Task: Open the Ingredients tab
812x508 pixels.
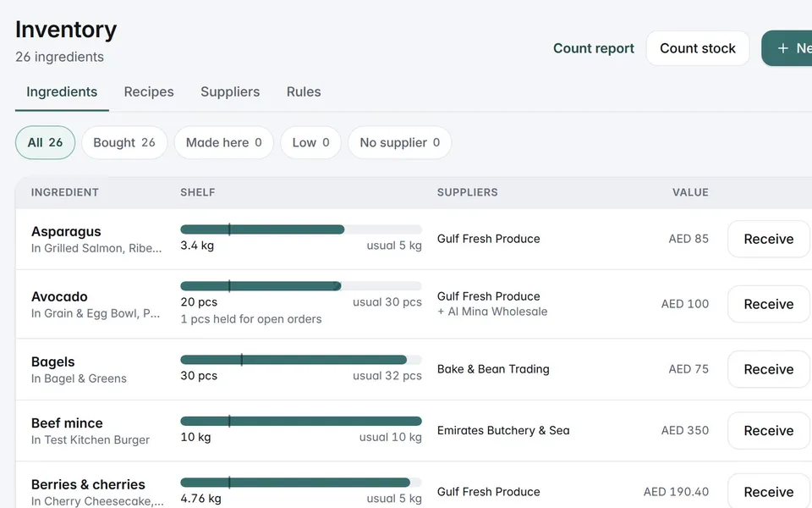Action: (x=62, y=91)
